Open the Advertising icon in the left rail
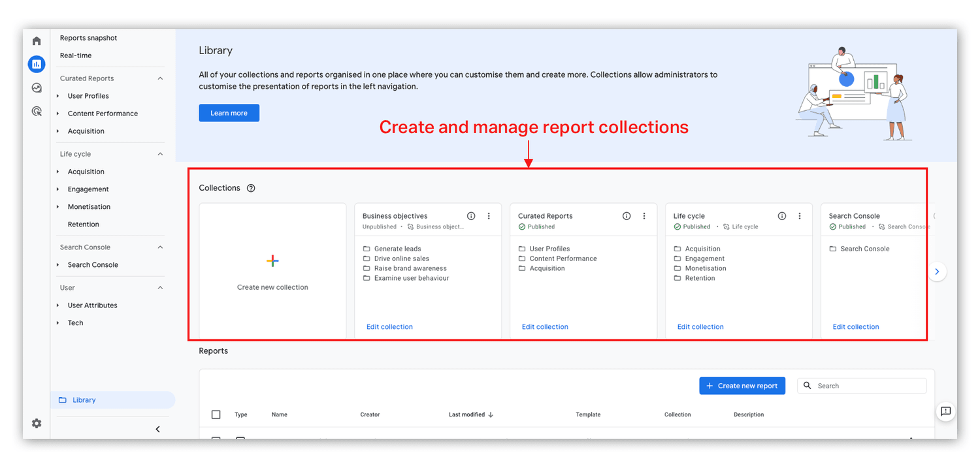The width and height of the screenshot is (980, 468). click(x=37, y=111)
